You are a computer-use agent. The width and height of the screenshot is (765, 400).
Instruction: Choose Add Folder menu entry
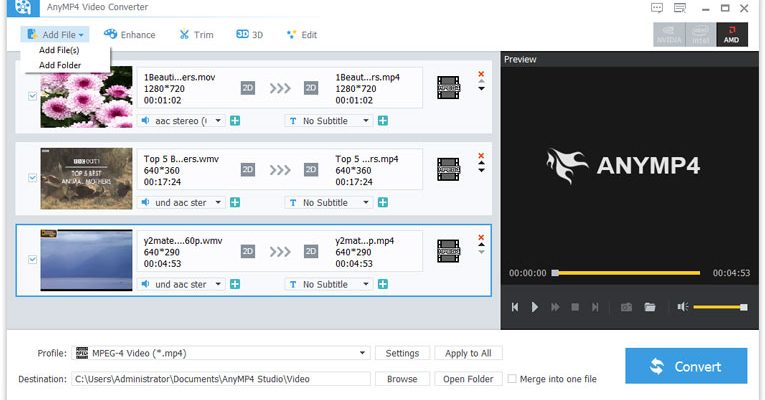pos(60,65)
